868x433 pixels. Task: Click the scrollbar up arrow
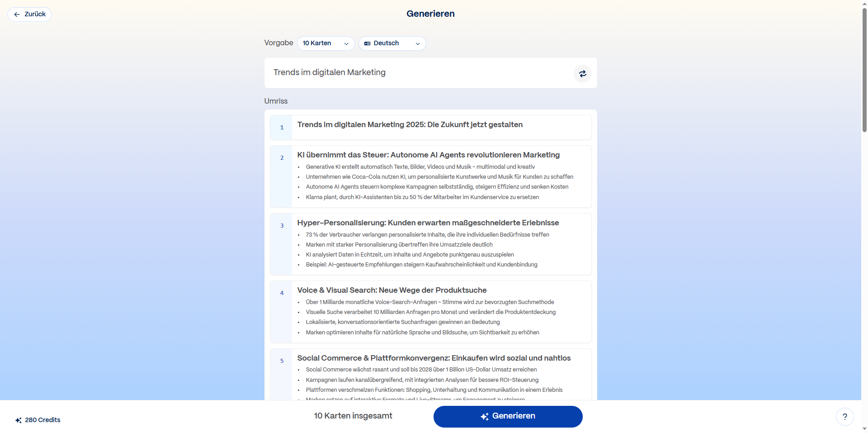[864, 3]
